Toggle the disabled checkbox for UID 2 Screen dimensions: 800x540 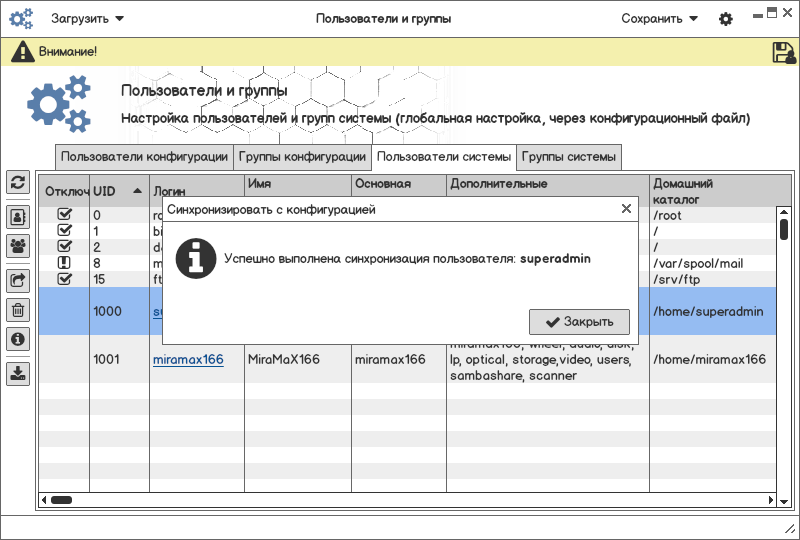pos(65,246)
